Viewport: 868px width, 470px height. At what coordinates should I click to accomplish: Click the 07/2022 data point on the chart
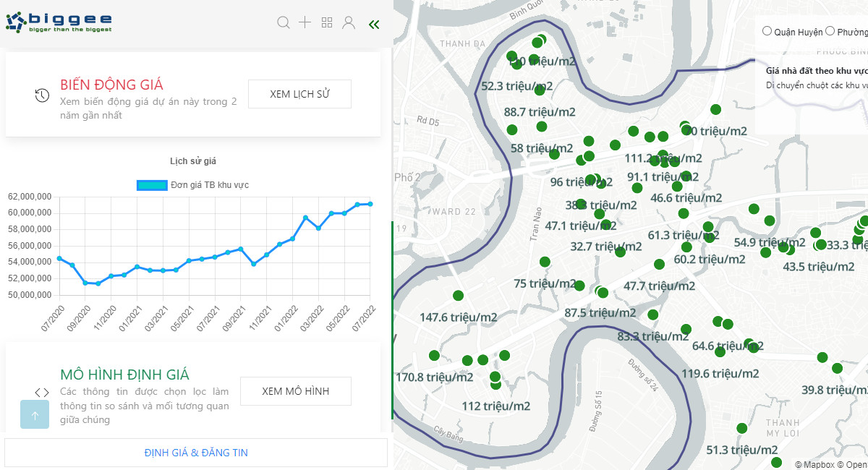coord(370,204)
